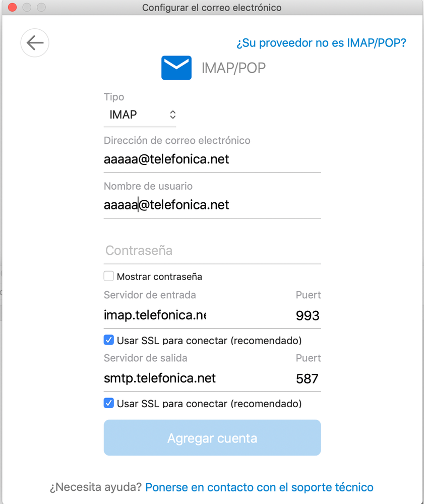Click the incoming port field showing 993

tap(307, 316)
